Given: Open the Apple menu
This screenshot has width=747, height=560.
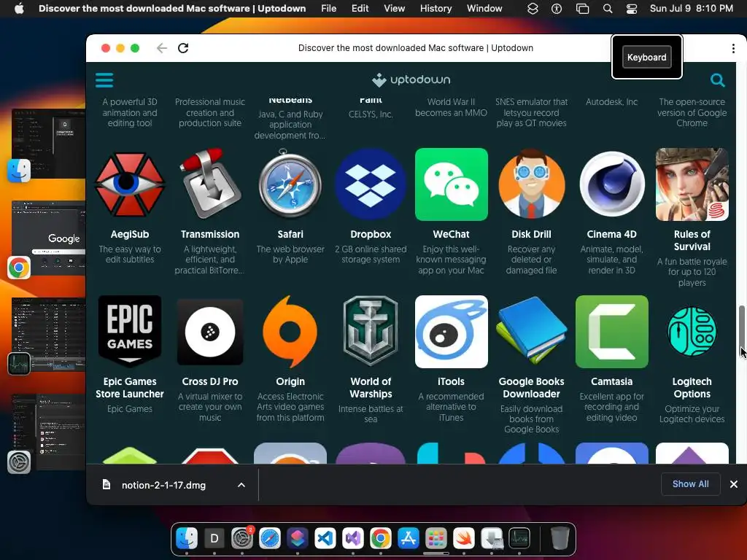Looking at the screenshot, I should pos(19,9).
